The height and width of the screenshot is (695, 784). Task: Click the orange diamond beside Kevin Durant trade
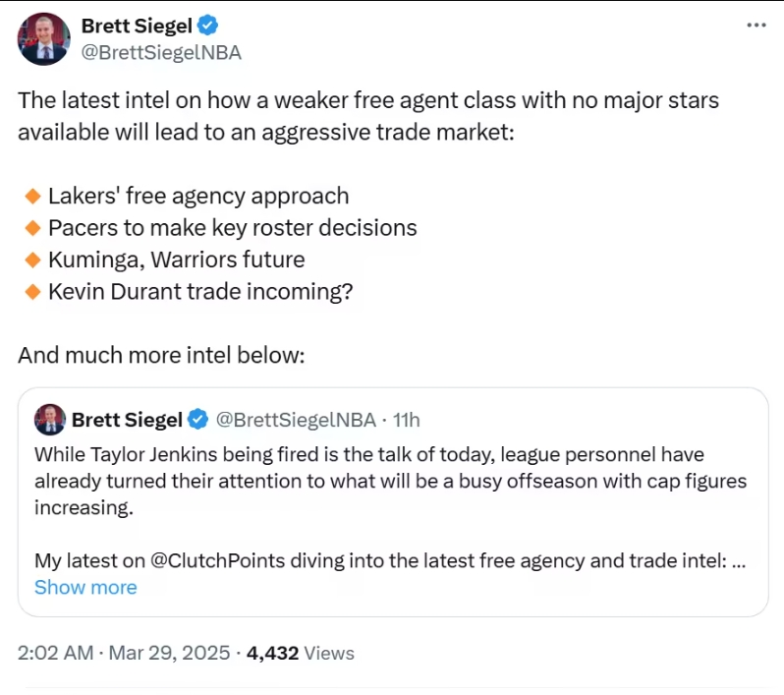(x=31, y=292)
